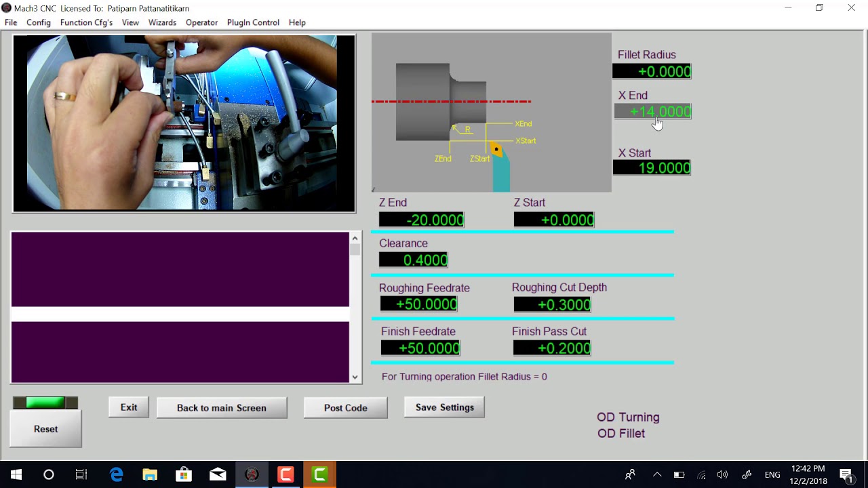The height and width of the screenshot is (488, 868).
Task: Open the Operator menu
Action: (201, 22)
